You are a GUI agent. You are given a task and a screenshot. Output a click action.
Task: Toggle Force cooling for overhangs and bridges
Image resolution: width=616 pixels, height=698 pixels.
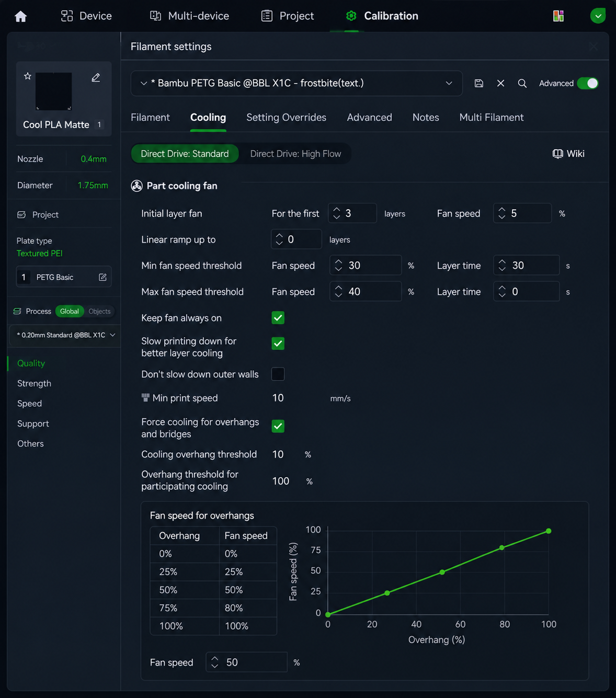[278, 426]
